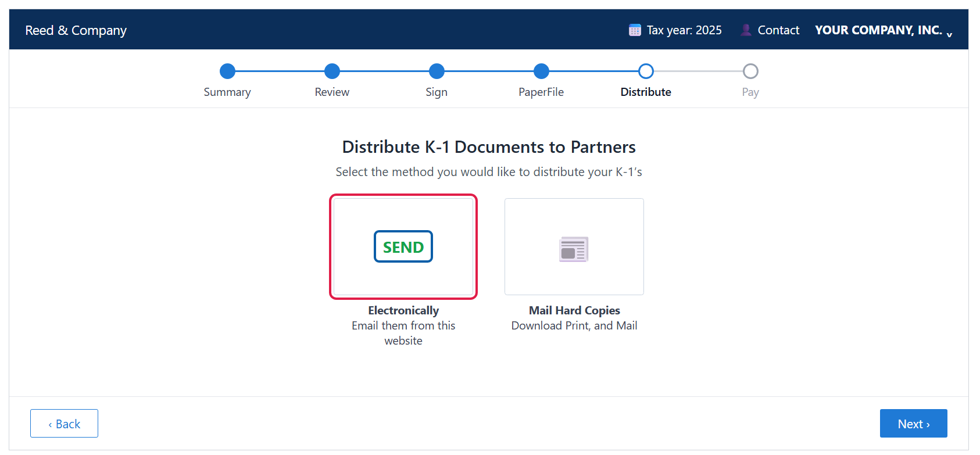Click the person icon next to Contact
Viewport: 980px width, 455px height.
click(x=746, y=30)
